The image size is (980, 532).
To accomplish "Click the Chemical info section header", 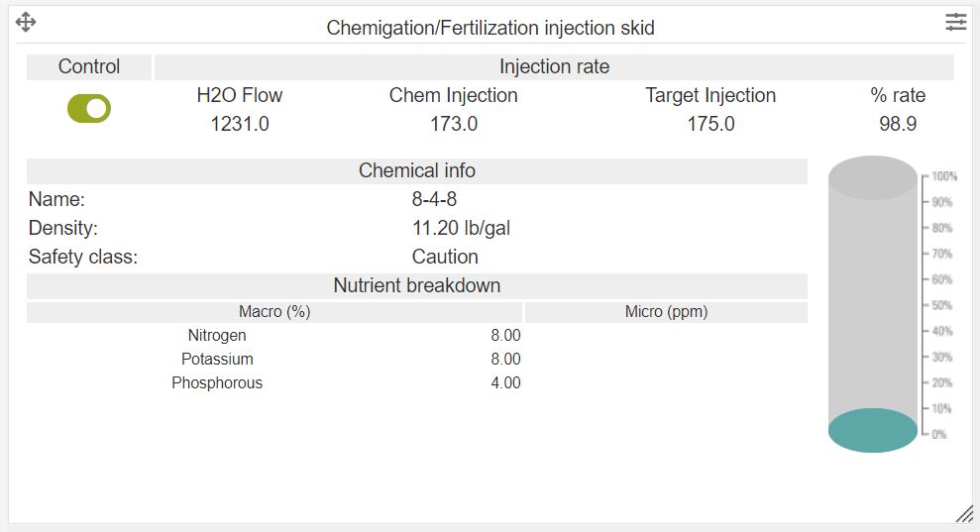I will tap(416, 170).
